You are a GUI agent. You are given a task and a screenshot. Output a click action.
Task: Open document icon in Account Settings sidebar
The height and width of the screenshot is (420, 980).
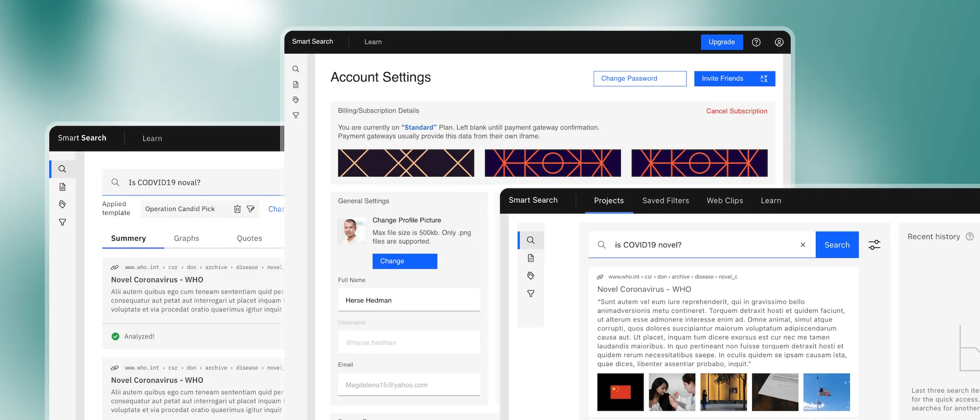(x=296, y=84)
